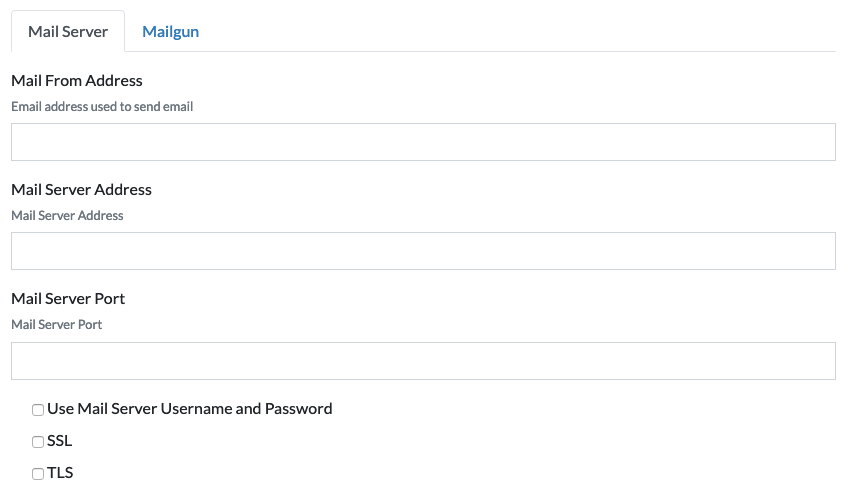The image size is (862, 494).
Task: Click blank area right of SSL label
Action: click(400, 441)
